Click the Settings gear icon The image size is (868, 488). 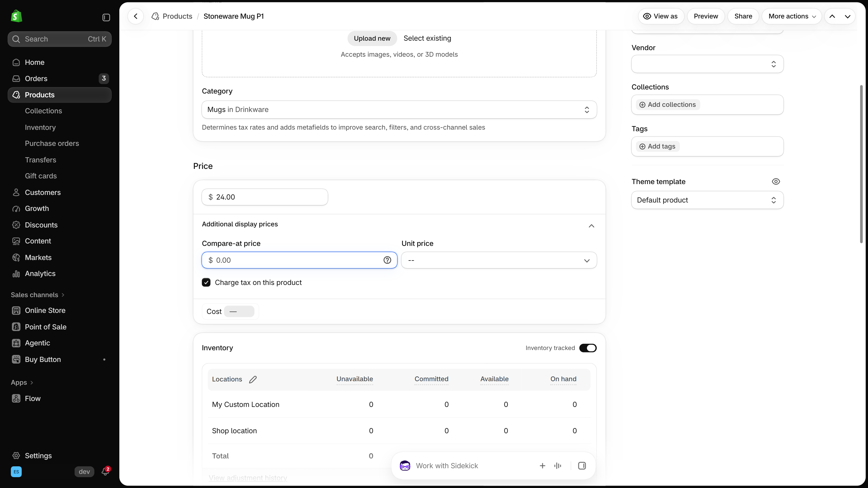16,456
